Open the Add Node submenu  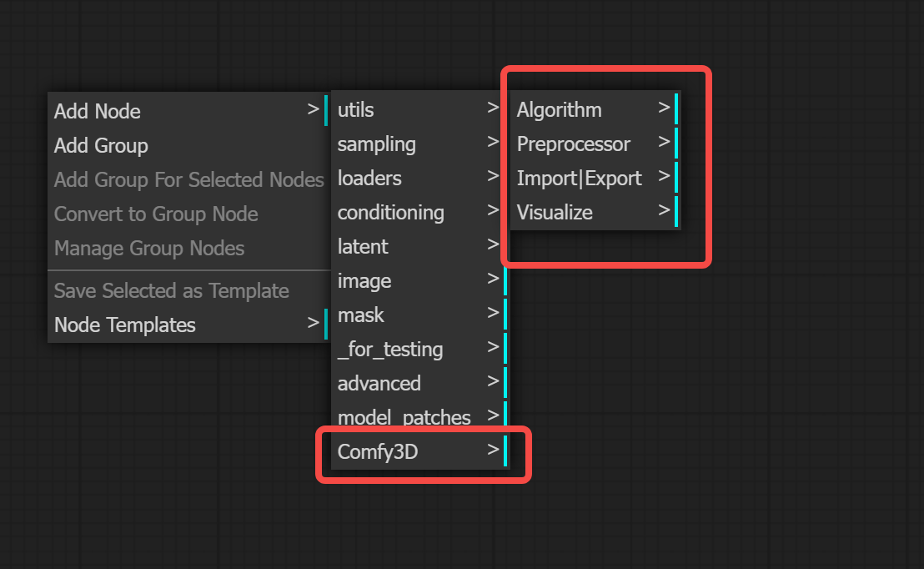188,111
